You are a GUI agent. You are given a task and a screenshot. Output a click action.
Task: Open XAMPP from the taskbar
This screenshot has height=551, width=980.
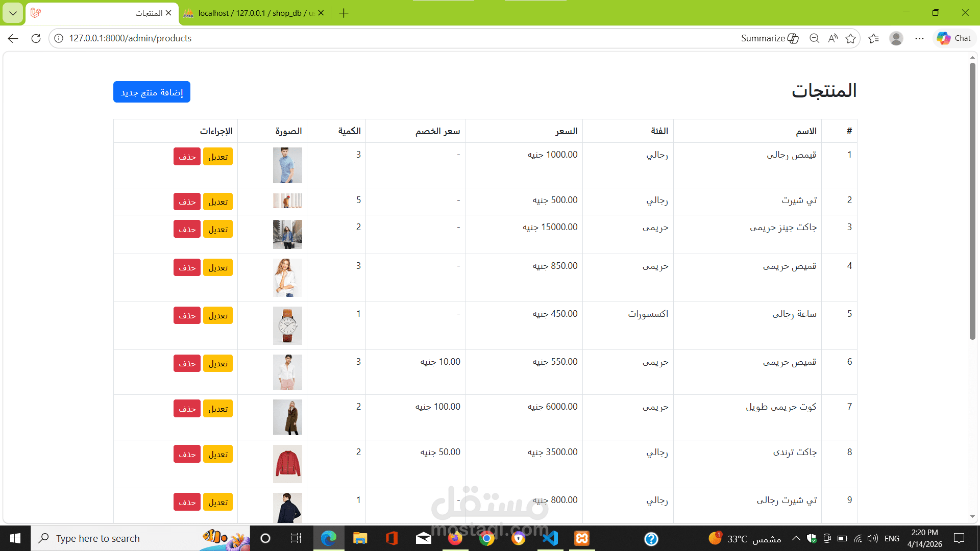582,538
